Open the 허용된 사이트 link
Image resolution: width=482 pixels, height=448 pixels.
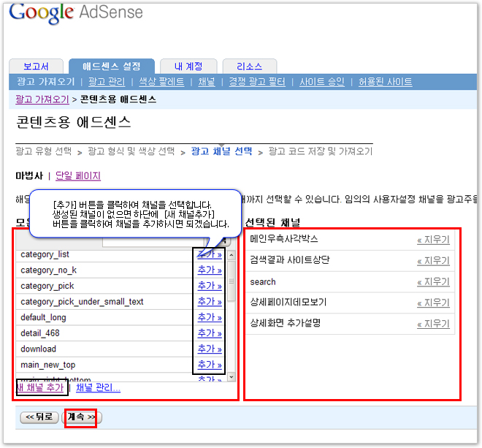tap(385, 82)
